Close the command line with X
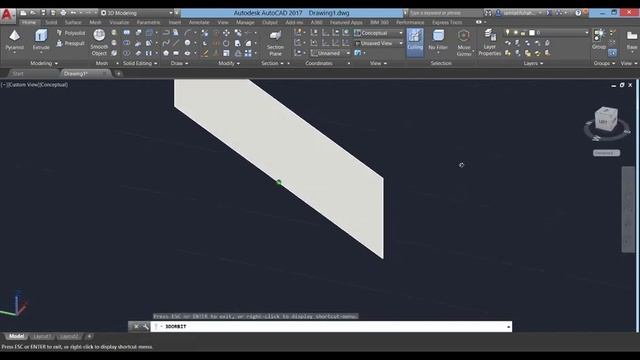Screen dimensions: 640x360 136,327
